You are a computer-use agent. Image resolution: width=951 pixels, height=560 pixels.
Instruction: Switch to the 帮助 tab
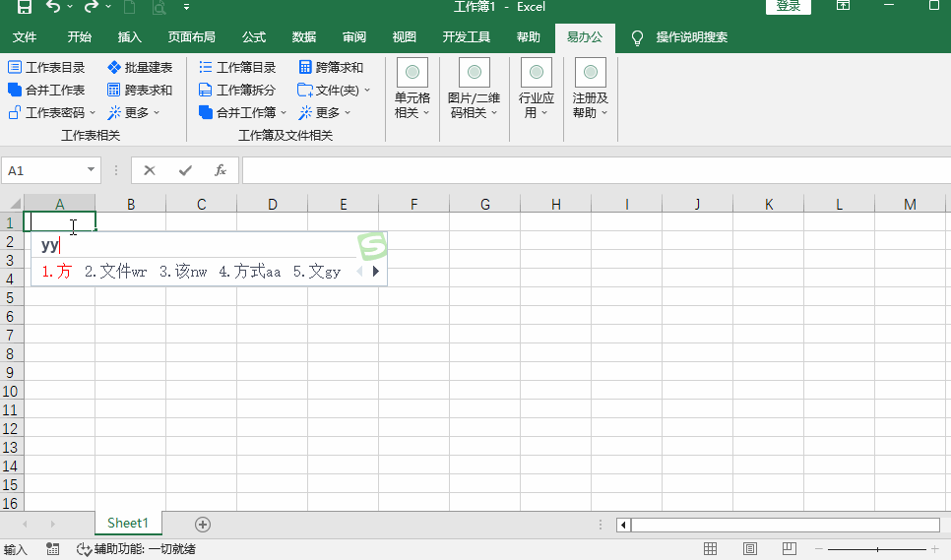pyautogui.click(x=529, y=37)
